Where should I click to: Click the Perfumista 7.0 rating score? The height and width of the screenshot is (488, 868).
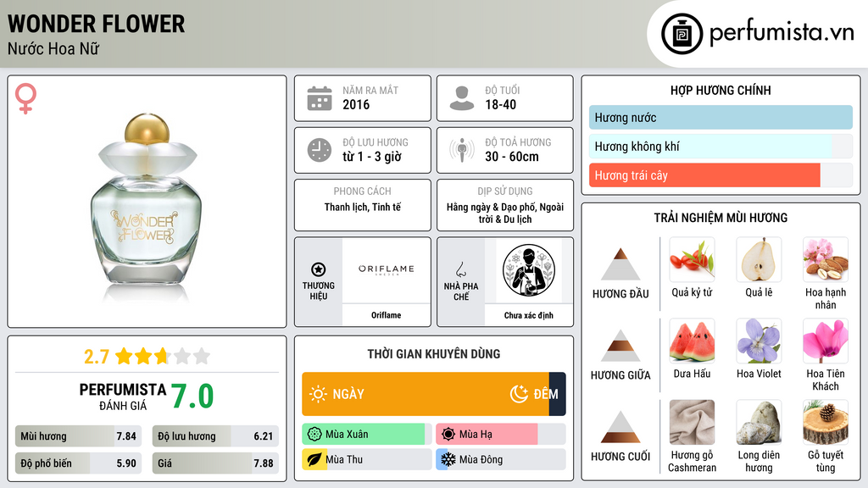point(192,396)
